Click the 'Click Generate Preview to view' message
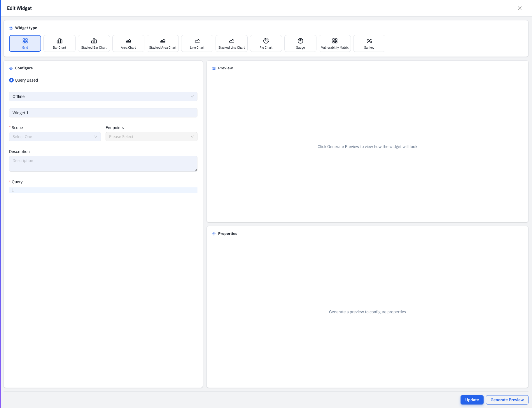The height and width of the screenshot is (408, 532). (x=367, y=147)
